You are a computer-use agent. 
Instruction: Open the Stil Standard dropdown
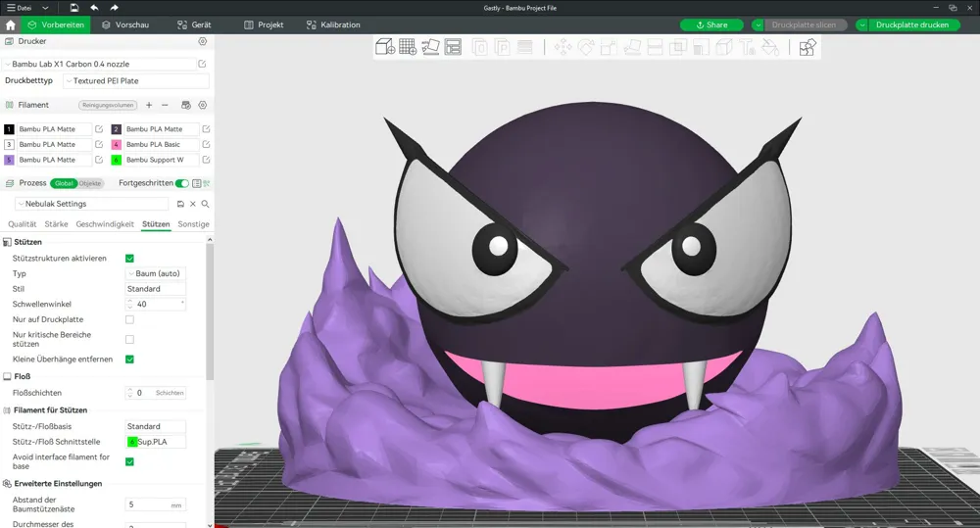pos(156,289)
